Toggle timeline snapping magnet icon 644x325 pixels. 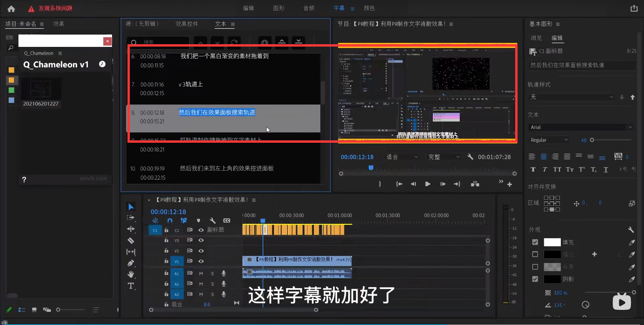point(170,220)
